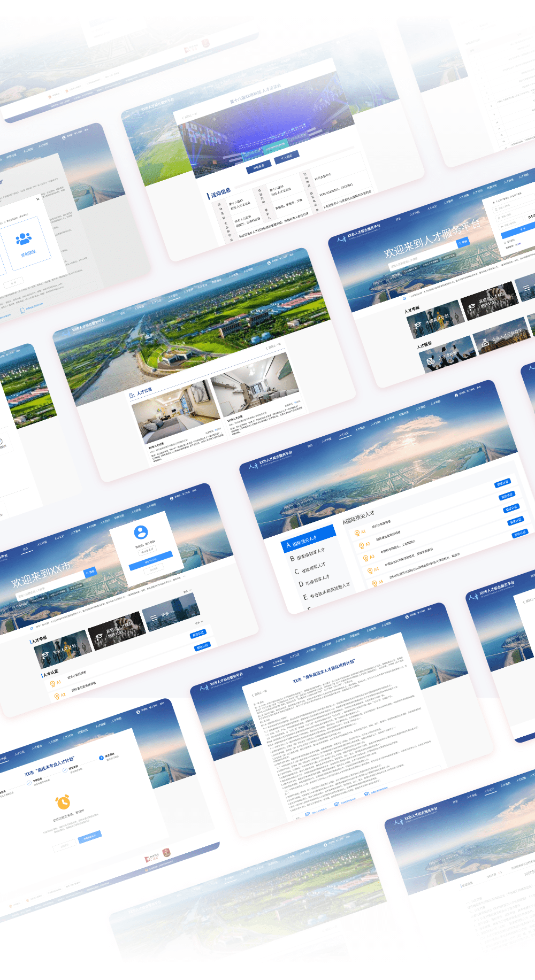Viewport: 535px width, 980px height.
Task: Click the 人才公寓 building icon
Action: pos(132,396)
